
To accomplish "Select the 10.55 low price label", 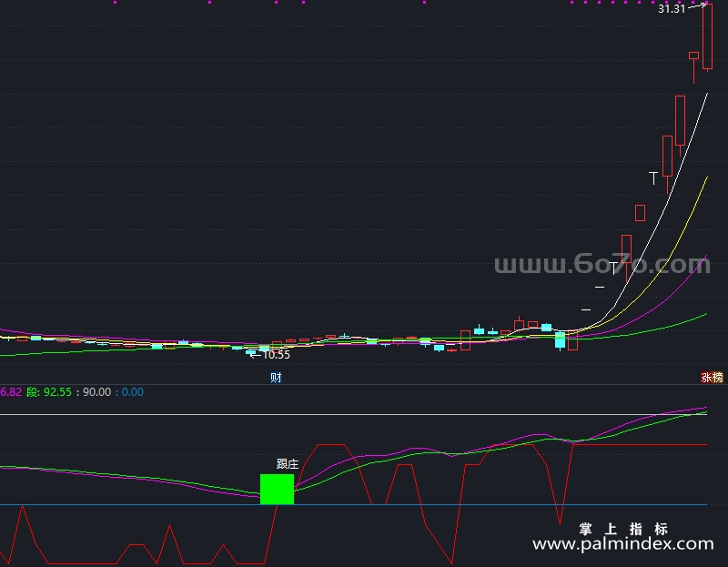I will click(x=277, y=355).
